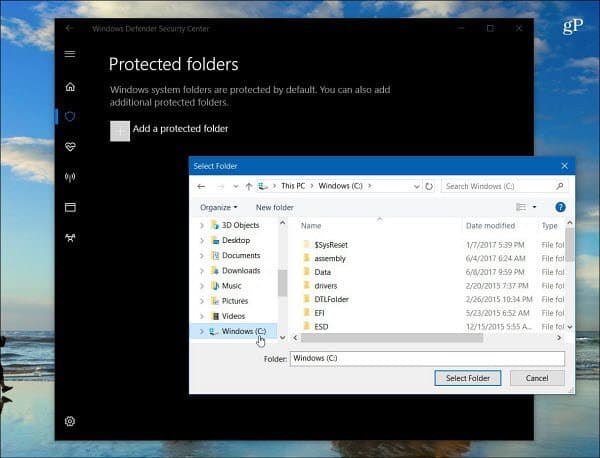Expand Videos tree node
Image resolution: width=600 pixels, height=458 pixels.
(202, 316)
